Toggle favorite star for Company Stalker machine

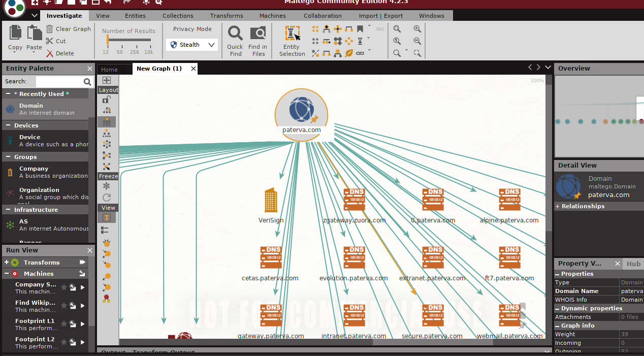pyautogui.click(x=64, y=287)
